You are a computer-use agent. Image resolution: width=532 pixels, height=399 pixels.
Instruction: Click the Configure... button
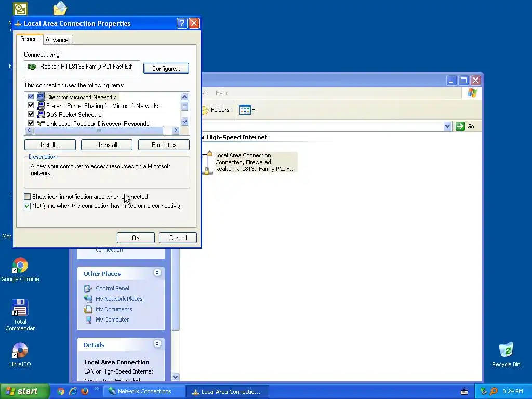click(x=166, y=68)
